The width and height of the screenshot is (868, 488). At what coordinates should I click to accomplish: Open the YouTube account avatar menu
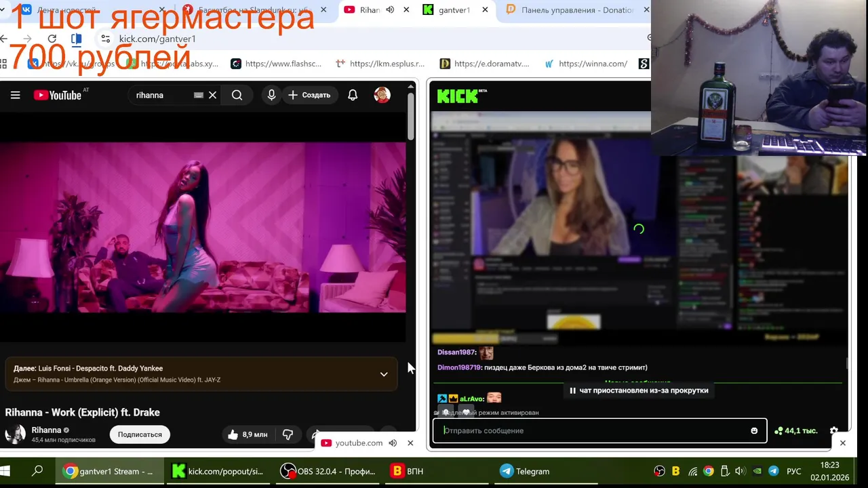[382, 96]
